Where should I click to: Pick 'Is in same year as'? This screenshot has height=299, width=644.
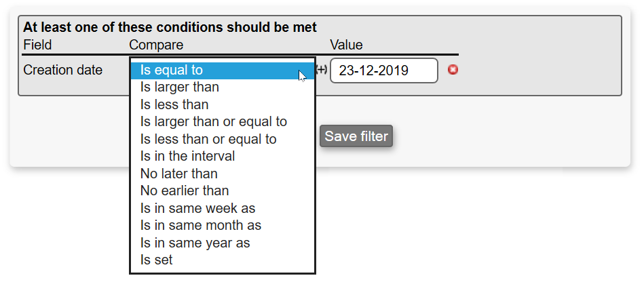195,243
